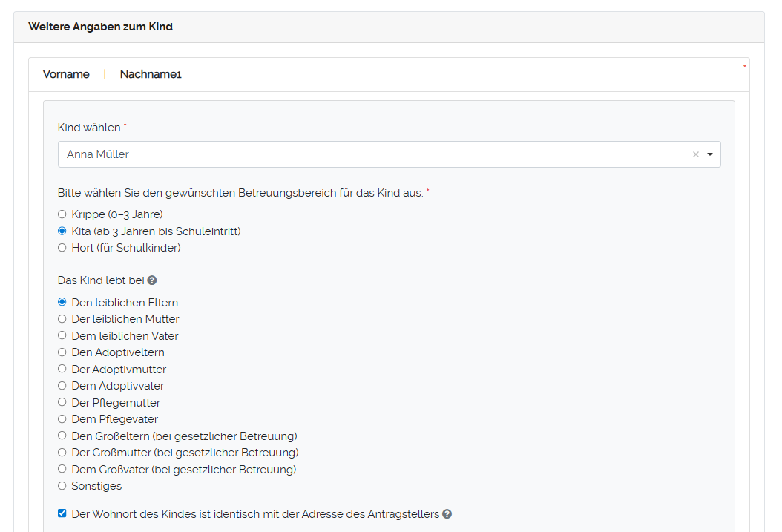Click the Anna Müller selection field
Image resolution: width=782 pixels, height=532 pixels.
[x=371, y=154]
